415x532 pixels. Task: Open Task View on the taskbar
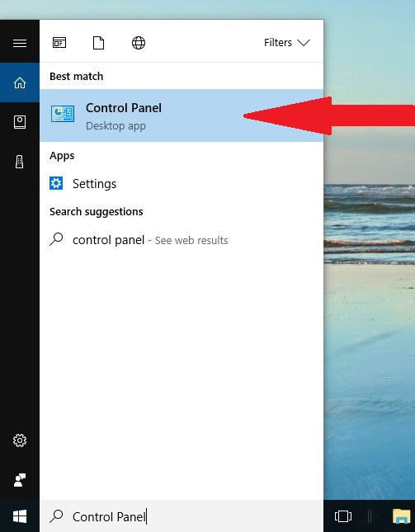point(343,516)
